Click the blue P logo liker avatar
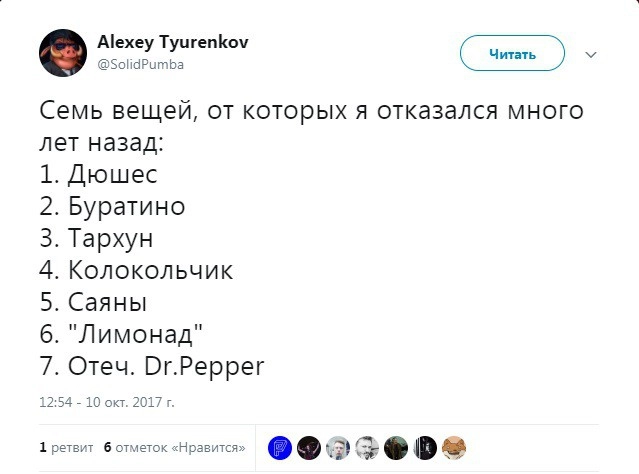 click(280, 446)
